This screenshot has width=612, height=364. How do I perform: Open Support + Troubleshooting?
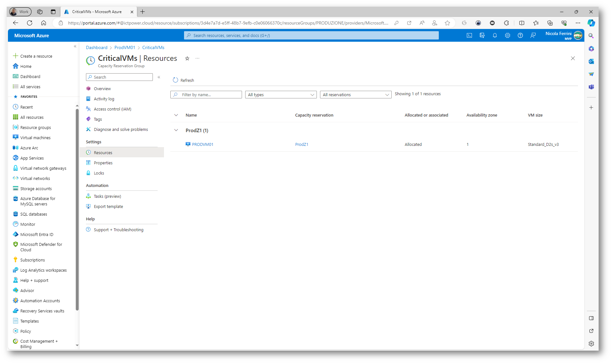tap(118, 230)
